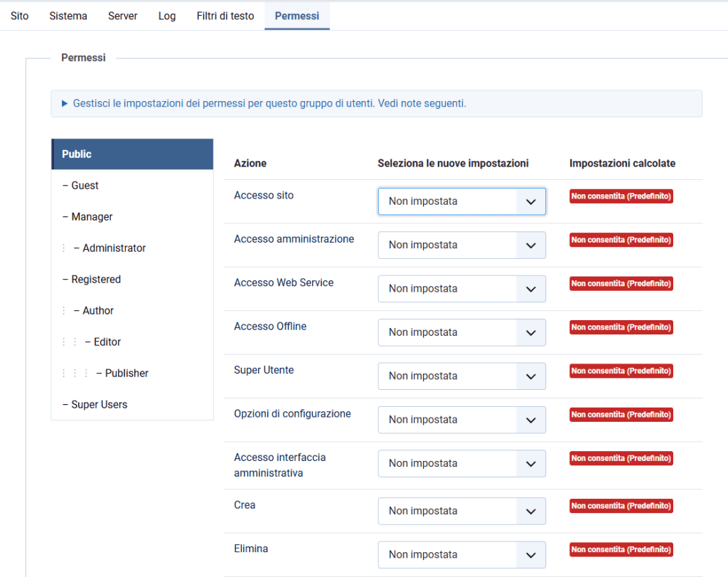Select the Administrator user group
The width and height of the screenshot is (728, 577).
[114, 248]
